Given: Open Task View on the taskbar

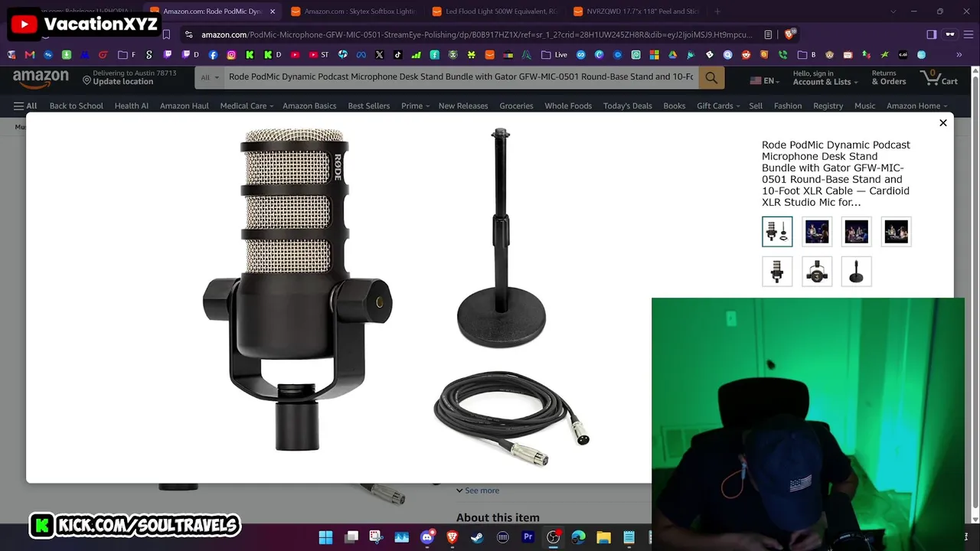Looking at the screenshot, I should click(x=351, y=537).
